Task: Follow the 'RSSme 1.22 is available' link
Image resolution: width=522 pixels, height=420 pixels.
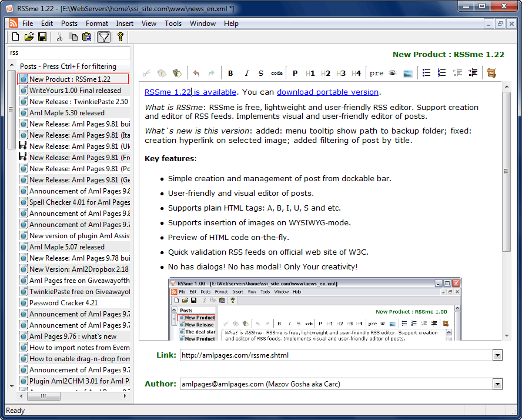Action: (190, 92)
